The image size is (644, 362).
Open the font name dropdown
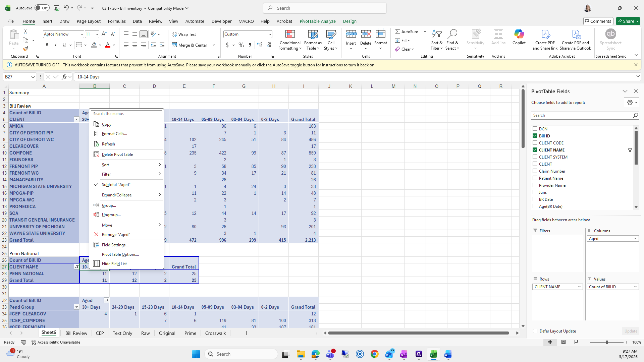pos(82,34)
